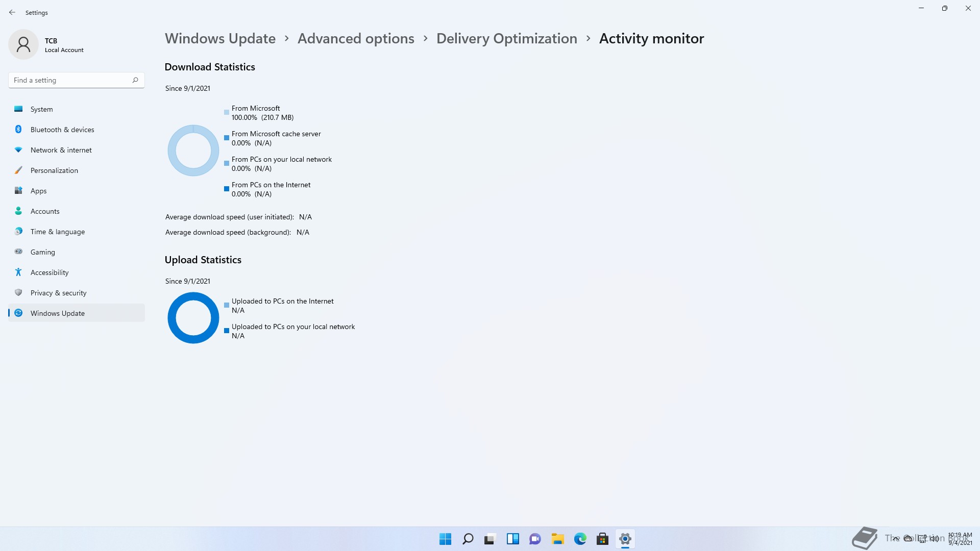Screen dimensions: 980x551
Task: Open Accounts settings
Action: [x=77, y=211]
